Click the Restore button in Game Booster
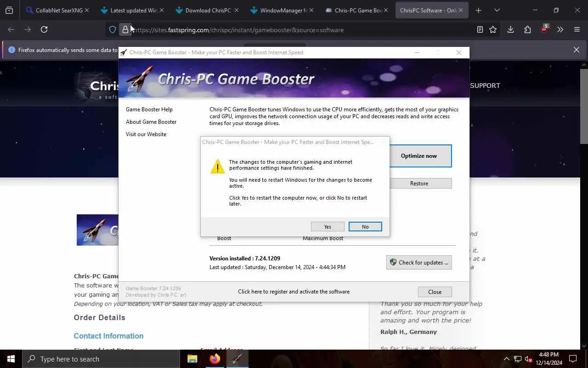The image size is (588, 368). click(x=419, y=183)
